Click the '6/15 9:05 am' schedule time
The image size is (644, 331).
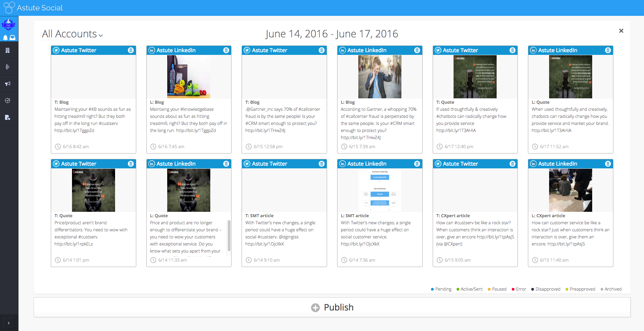tap(458, 260)
